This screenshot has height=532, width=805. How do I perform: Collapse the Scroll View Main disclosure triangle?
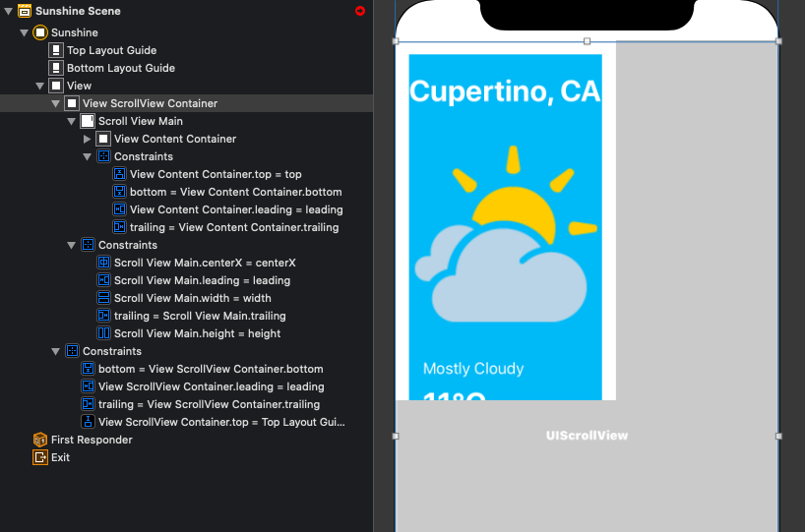(71, 121)
